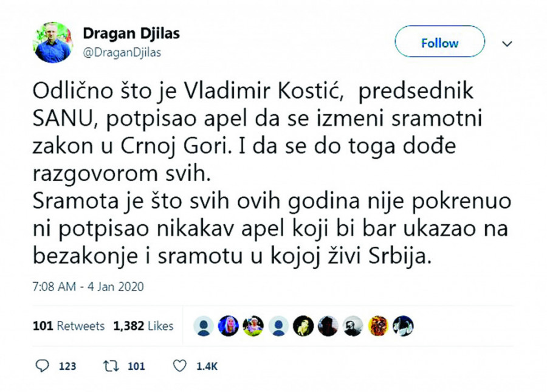Click the black-and-white portrait liker avatar

(x=353, y=326)
